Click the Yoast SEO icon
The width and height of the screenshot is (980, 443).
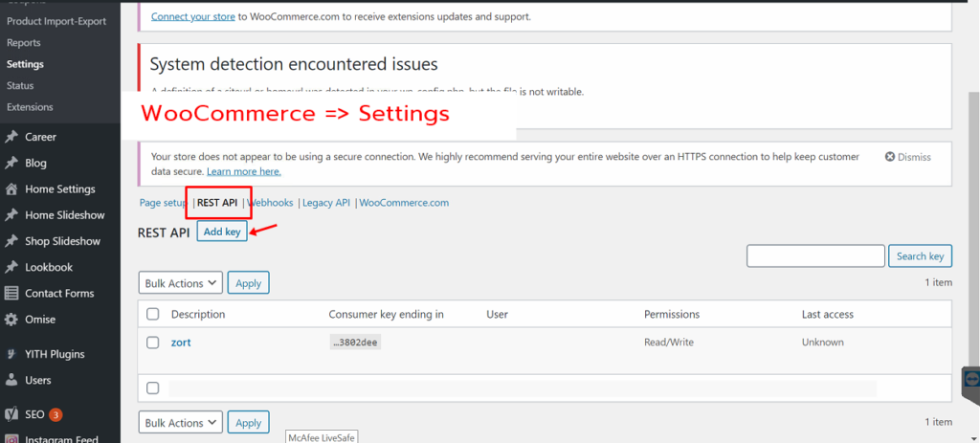[x=11, y=414]
